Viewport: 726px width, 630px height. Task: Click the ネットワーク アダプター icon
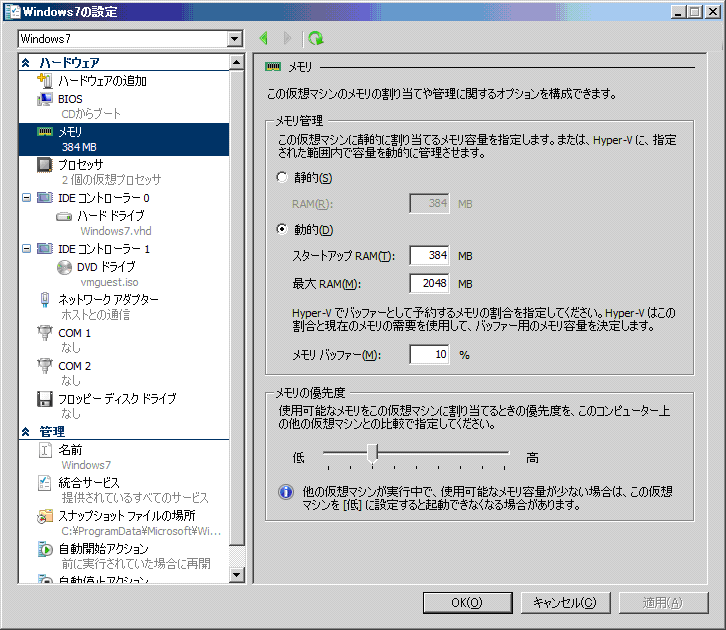(44, 299)
